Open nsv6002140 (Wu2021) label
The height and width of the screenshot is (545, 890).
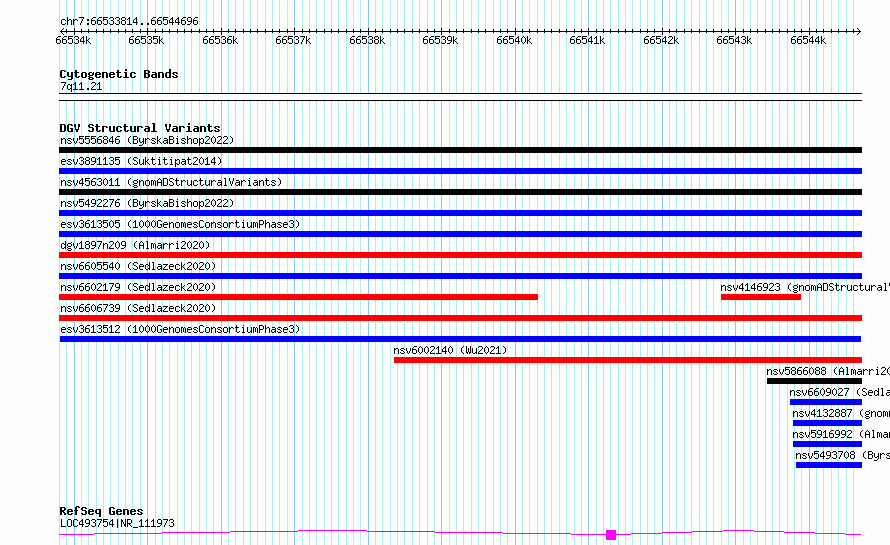(x=450, y=350)
